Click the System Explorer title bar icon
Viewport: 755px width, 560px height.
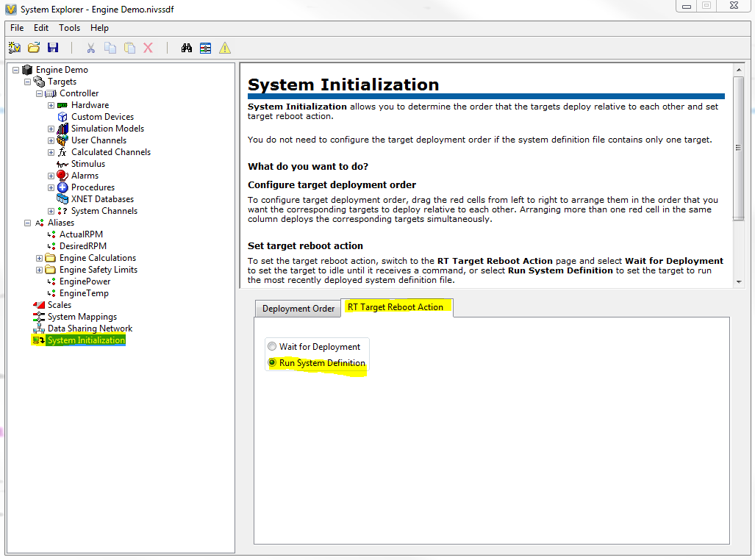(10, 9)
